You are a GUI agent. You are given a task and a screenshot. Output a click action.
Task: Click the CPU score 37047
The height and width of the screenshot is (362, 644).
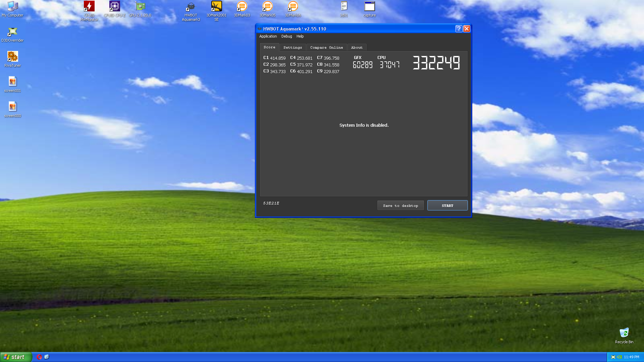coord(389,65)
